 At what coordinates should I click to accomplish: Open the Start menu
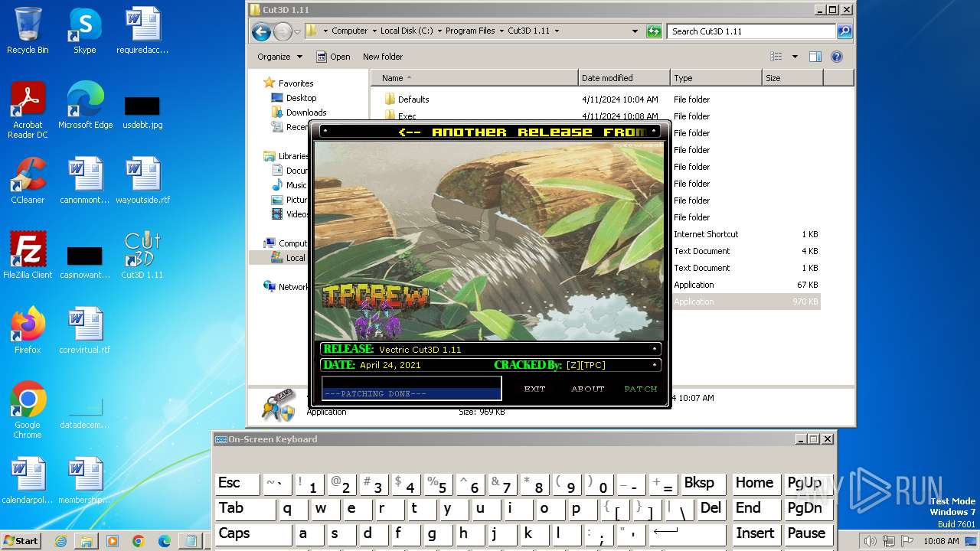pos(21,541)
